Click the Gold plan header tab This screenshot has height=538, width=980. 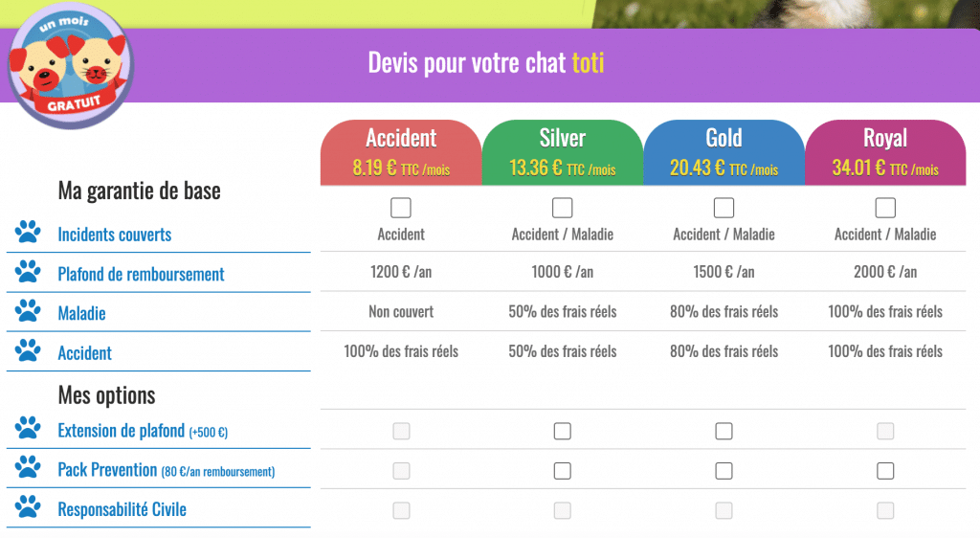724,151
